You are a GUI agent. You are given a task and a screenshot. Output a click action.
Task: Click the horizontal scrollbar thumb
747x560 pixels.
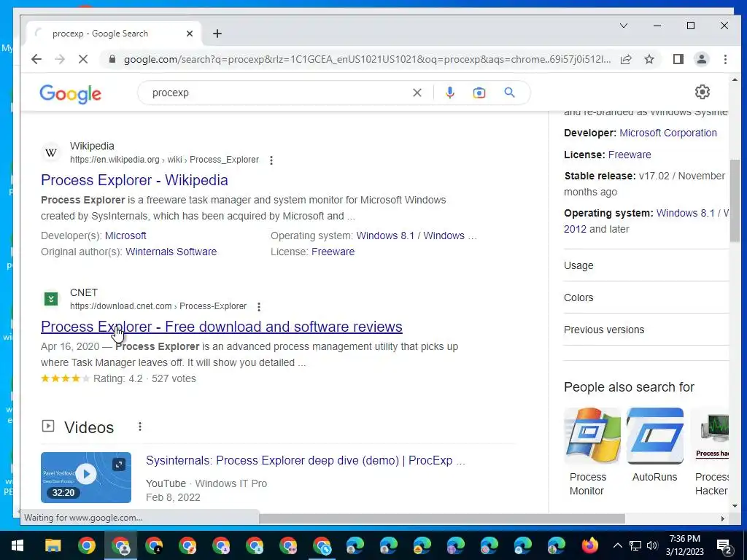click(x=441, y=518)
